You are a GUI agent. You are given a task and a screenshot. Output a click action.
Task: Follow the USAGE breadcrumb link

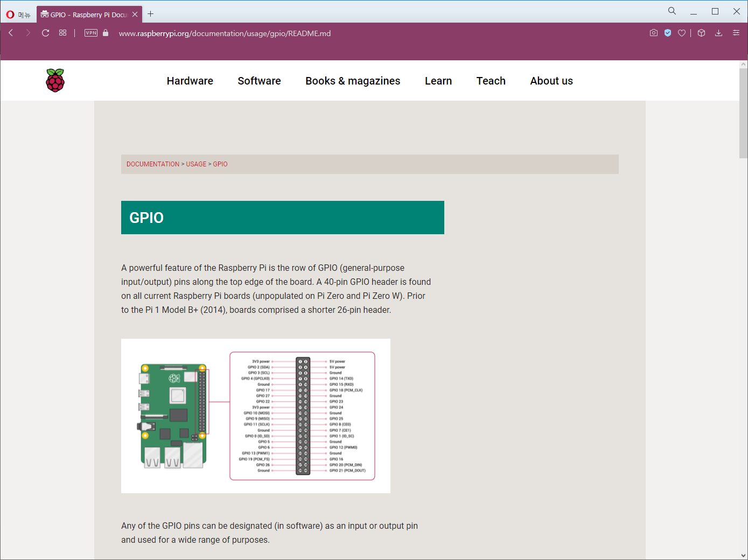196,164
